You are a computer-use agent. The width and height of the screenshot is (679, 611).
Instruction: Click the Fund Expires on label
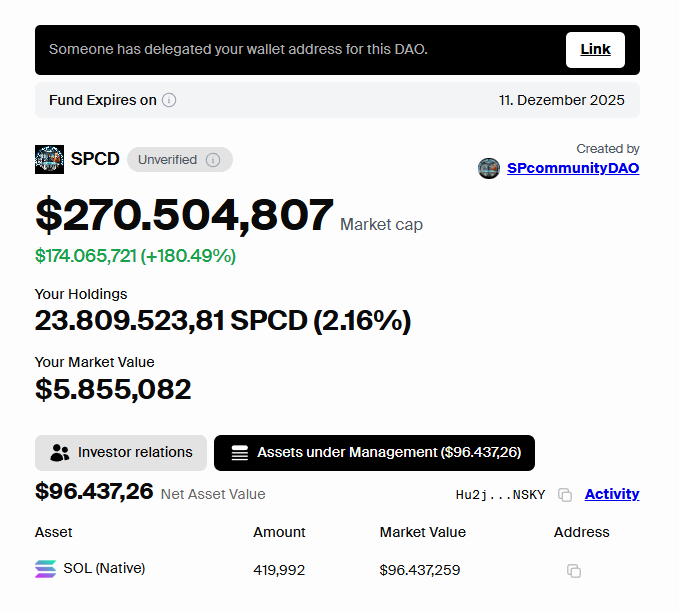point(103,100)
